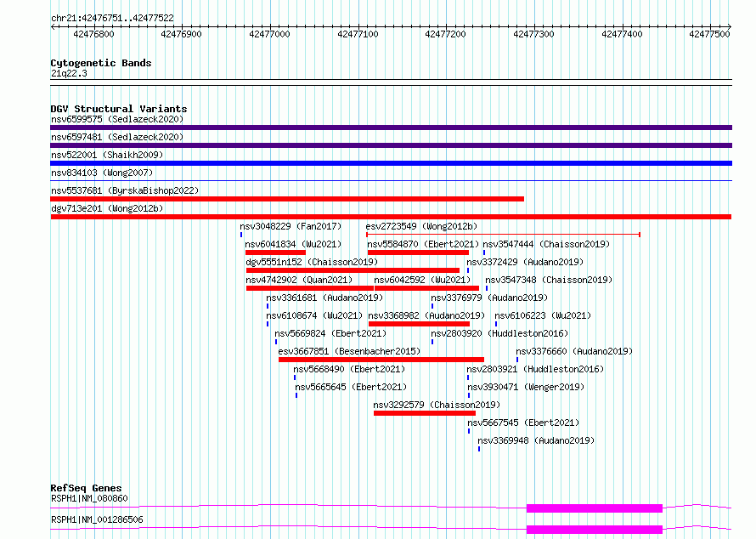Click nsv3372429 (Audano2019) label
The width and height of the screenshot is (756, 539).
click(x=525, y=262)
